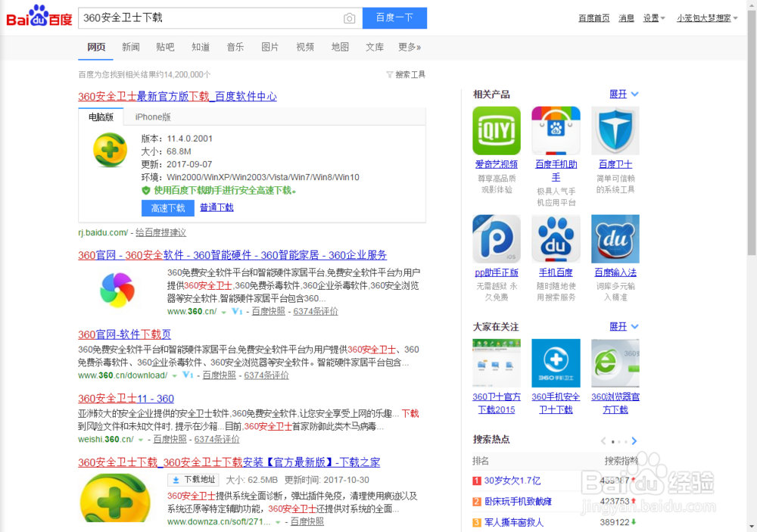The height and width of the screenshot is (532, 757).
Task: Open the 爱奇艺视频 app icon
Action: (496, 129)
